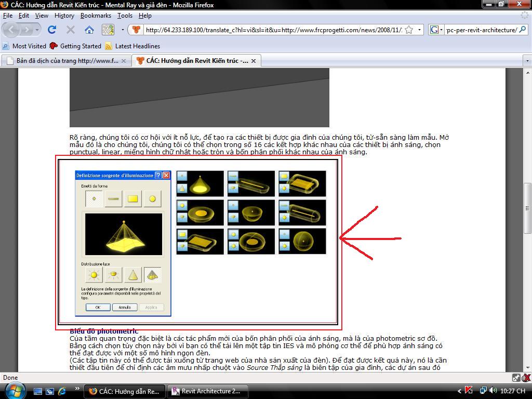Close the 'CÁC: Hướng dẫn Revit' tab

point(254,61)
